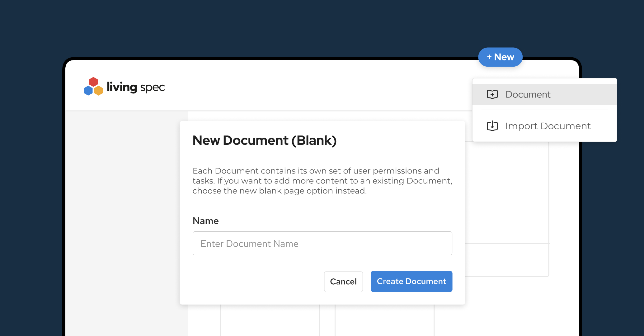Click the right card below the dialog
This screenshot has height=336, width=644.
(x=384, y=321)
